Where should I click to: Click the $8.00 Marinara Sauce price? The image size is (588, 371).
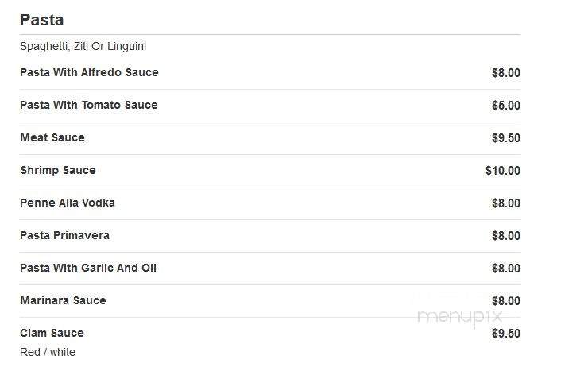[506, 301]
